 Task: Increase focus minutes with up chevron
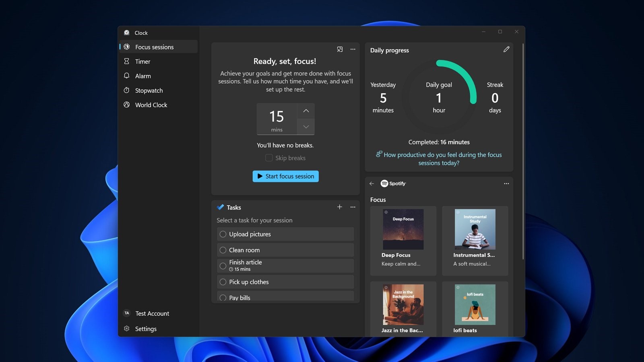tap(306, 111)
